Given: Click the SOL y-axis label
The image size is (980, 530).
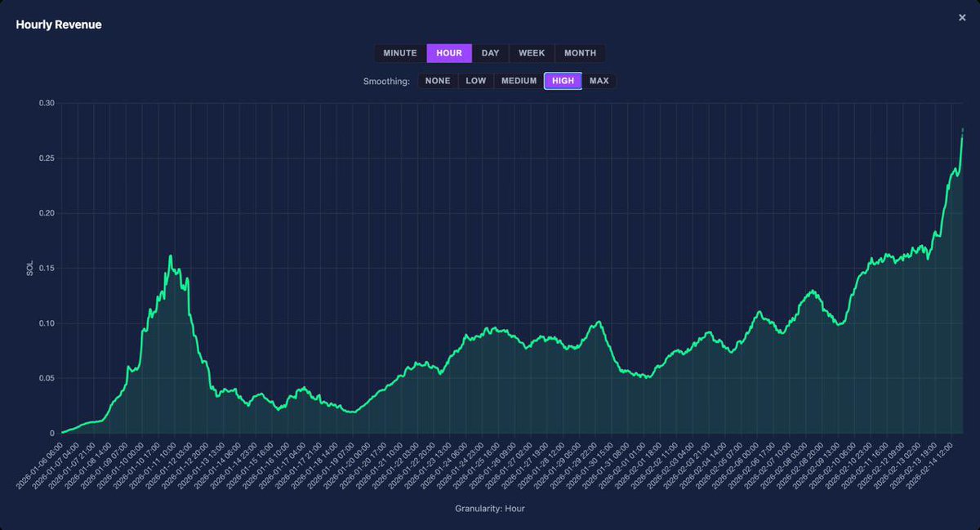Looking at the screenshot, I should click(x=30, y=268).
